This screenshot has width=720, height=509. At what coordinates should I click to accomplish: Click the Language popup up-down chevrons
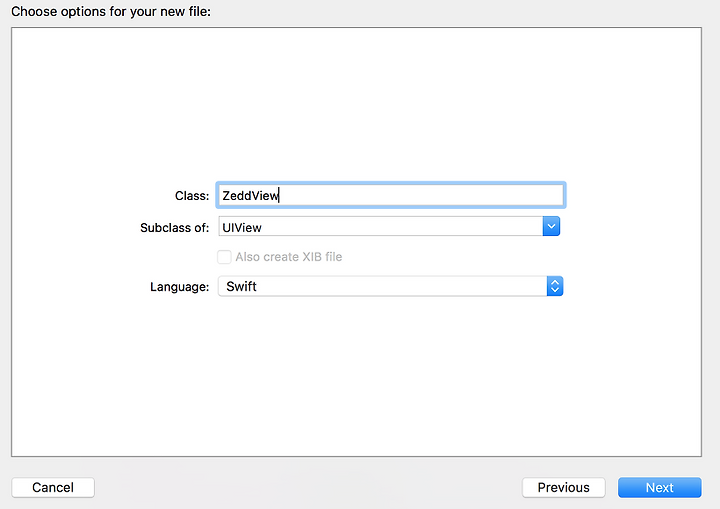(x=555, y=286)
